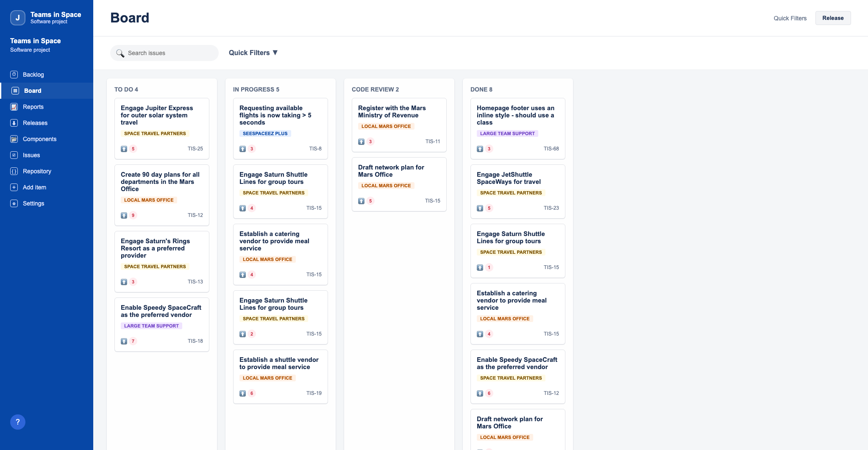Image resolution: width=868 pixels, height=450 pixels.
Task: Click the Backlog icon in sidebar
Action: [x=14, y=75]
